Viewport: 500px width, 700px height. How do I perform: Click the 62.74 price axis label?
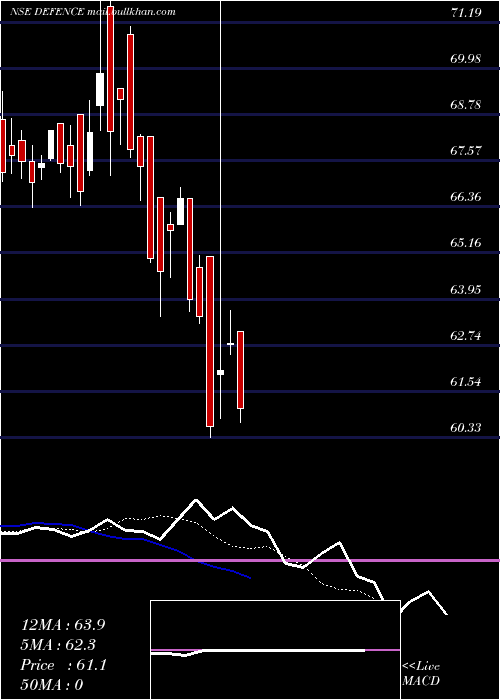click(x=466, y=336)
